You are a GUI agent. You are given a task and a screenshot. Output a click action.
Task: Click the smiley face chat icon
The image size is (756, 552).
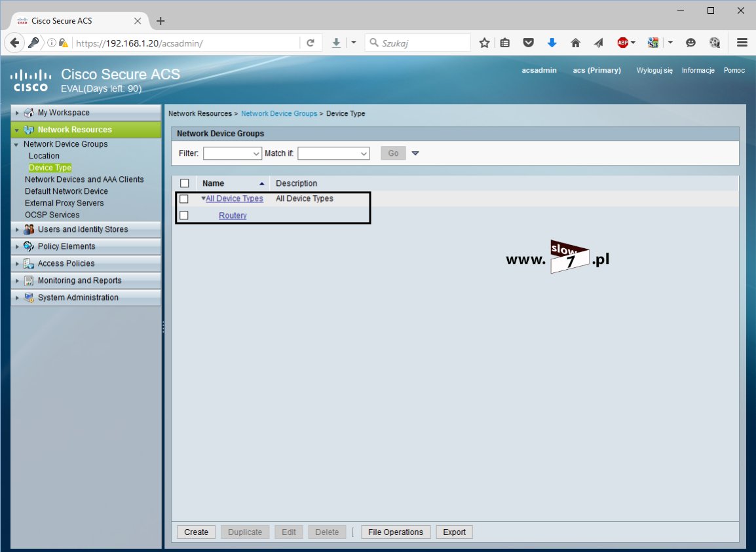(690, 43)
